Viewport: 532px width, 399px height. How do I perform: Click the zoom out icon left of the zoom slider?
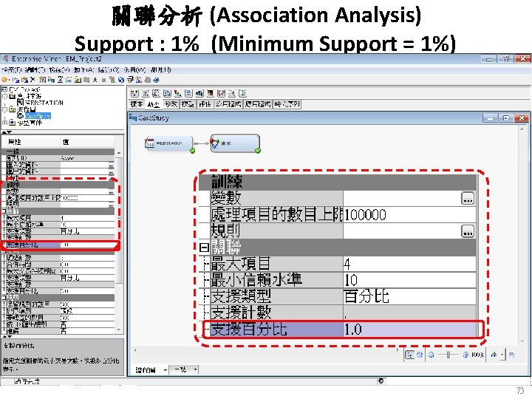tap(432, 355)
